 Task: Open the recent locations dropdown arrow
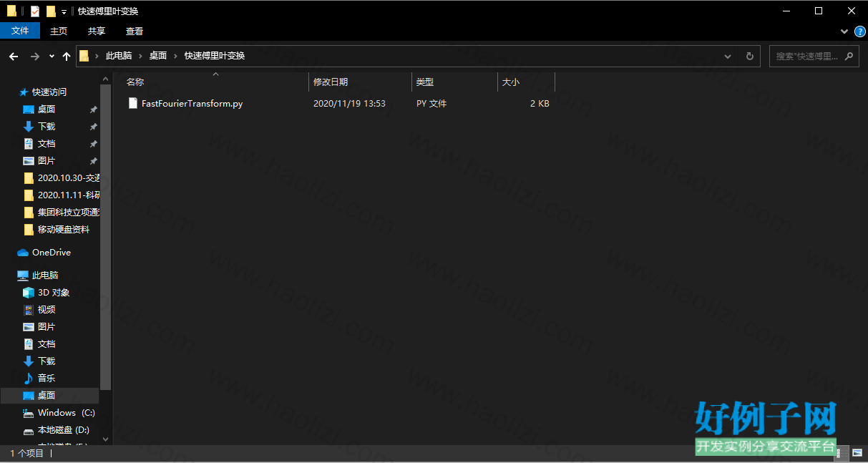tap(52, 56)
